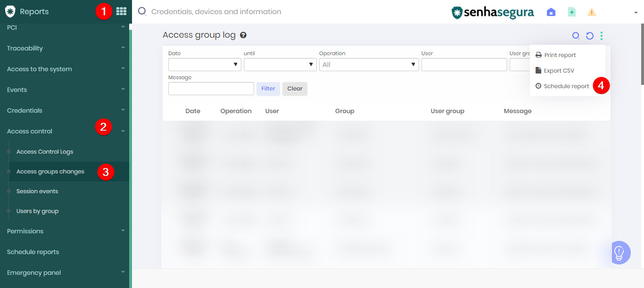Click the Filter button
The width and height of the screenshot is (644, 288).
point(268,89)
